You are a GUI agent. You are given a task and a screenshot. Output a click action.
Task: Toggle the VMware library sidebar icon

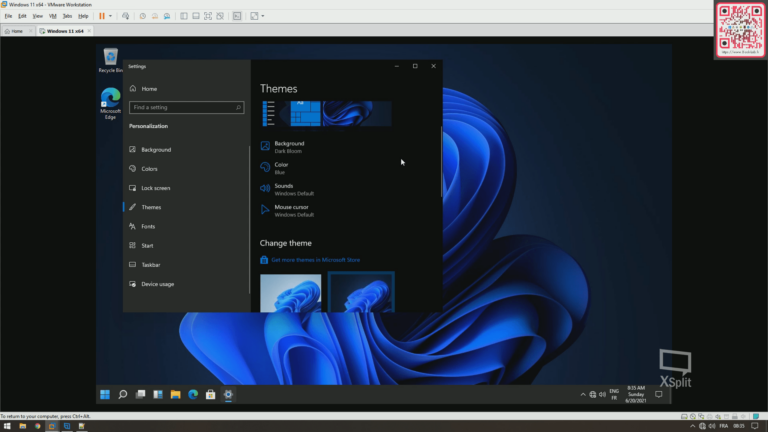[x=184, y=16]
